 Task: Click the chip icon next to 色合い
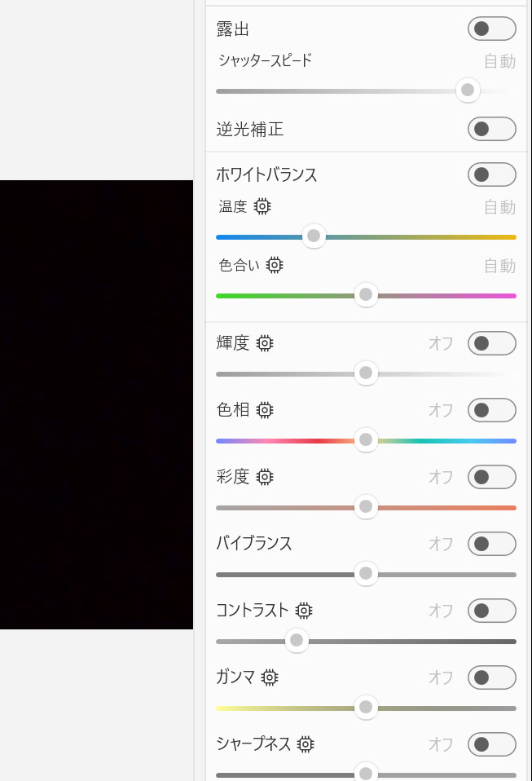(275, 265)
